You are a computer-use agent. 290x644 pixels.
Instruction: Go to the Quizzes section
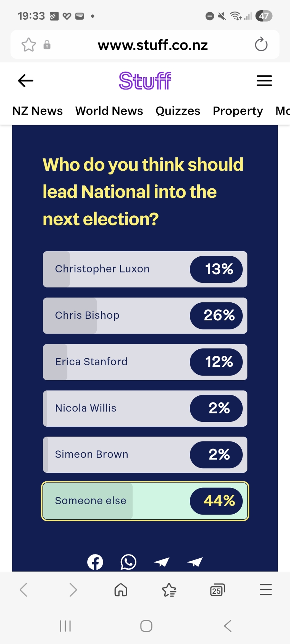click(x=178, y=111)
